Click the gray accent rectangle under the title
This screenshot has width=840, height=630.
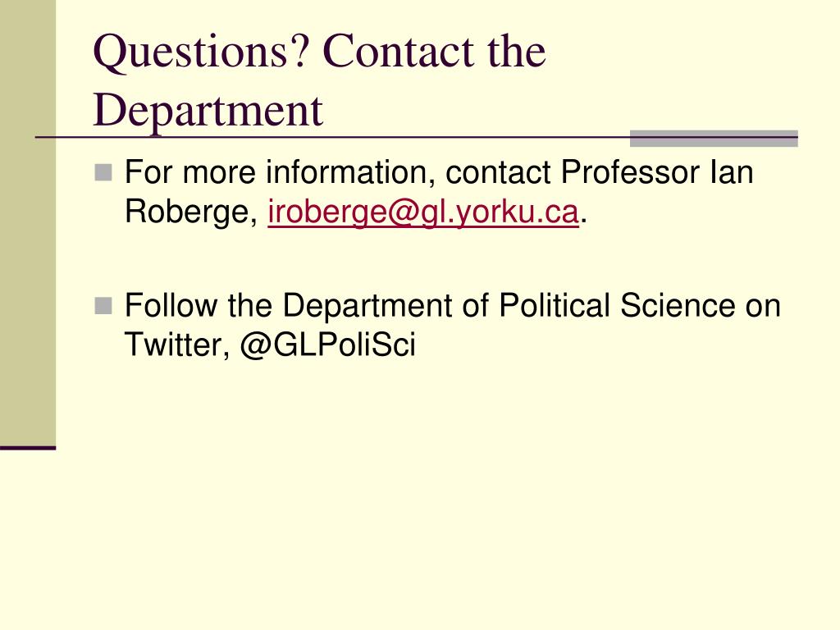[x=714, y=138]
